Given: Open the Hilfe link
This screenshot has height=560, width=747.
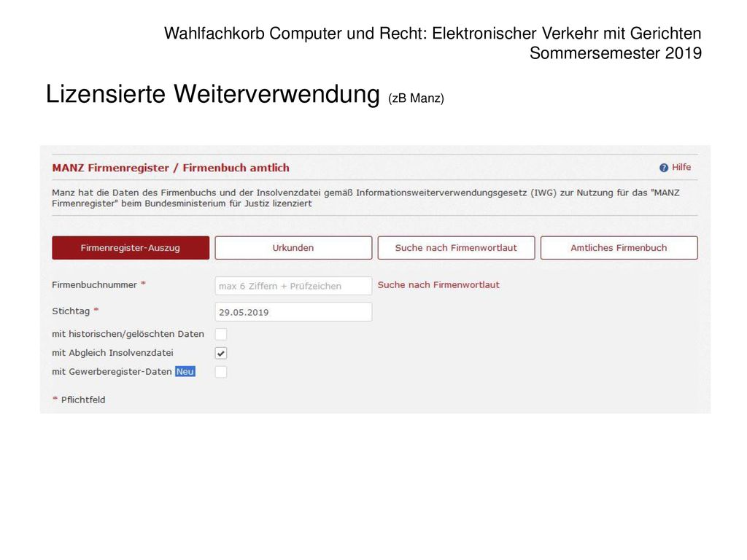Looking at the screenshot, I should pyautogui.click(x=681, y=167).
